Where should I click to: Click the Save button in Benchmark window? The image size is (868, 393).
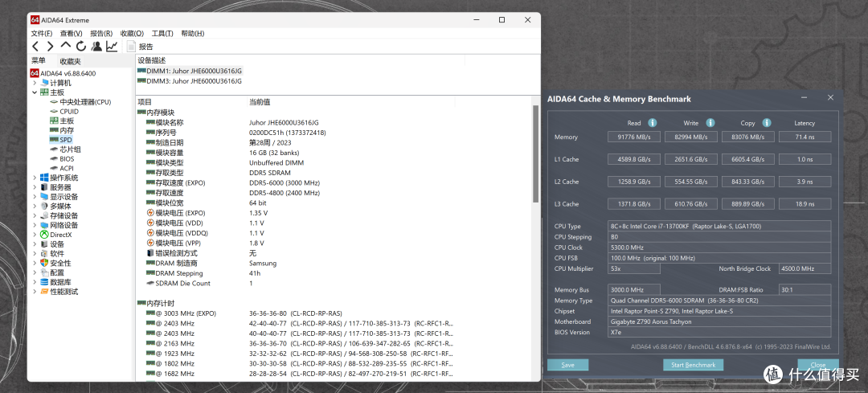[x=568, y=365]
